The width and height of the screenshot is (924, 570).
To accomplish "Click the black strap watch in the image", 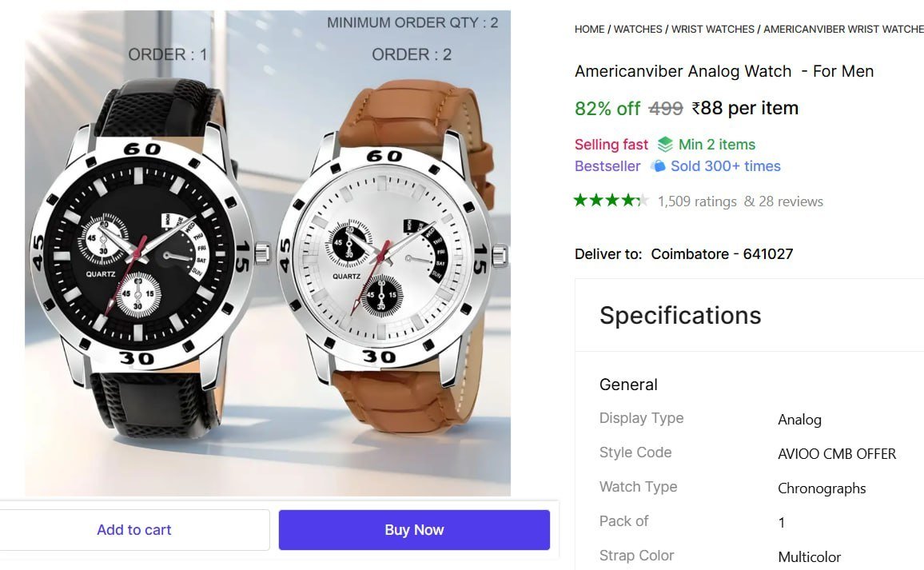I will click(x=138, y=256).
